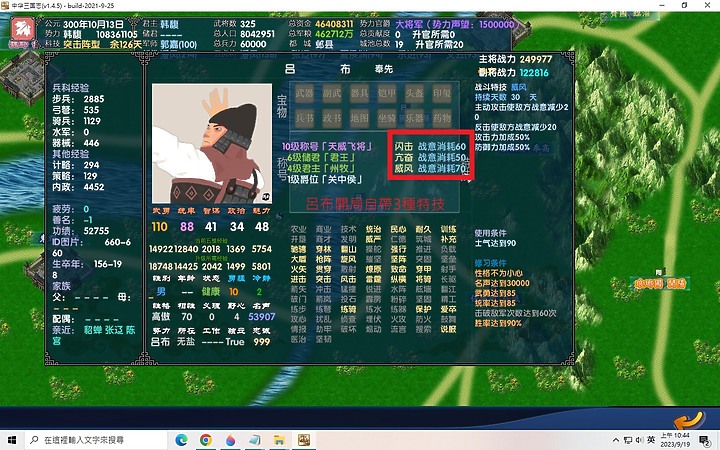Click the 突击 skill
Screen dimensions: 720x450
coord(323,279)
